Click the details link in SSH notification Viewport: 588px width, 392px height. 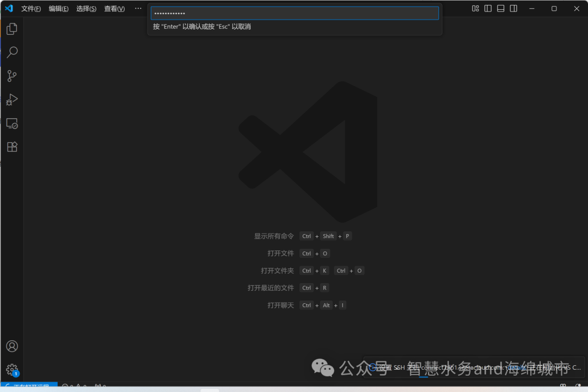(516, 367)
